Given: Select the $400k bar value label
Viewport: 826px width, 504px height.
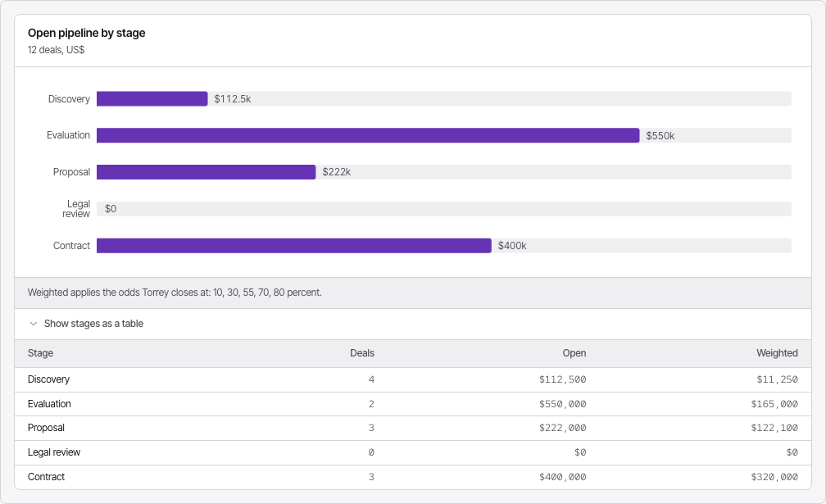Looking at the screenshot, I should (513, 245).
